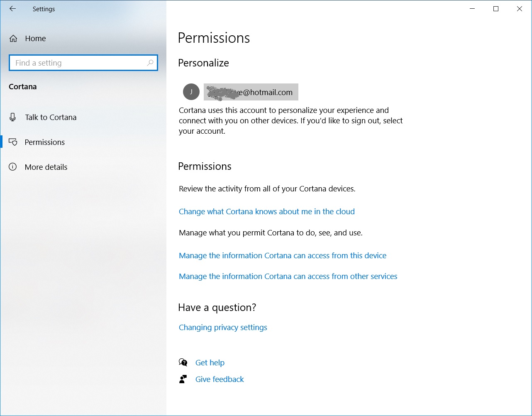532x416 pixels.
Task: Click the Get help link
Action: click(210, 363)
